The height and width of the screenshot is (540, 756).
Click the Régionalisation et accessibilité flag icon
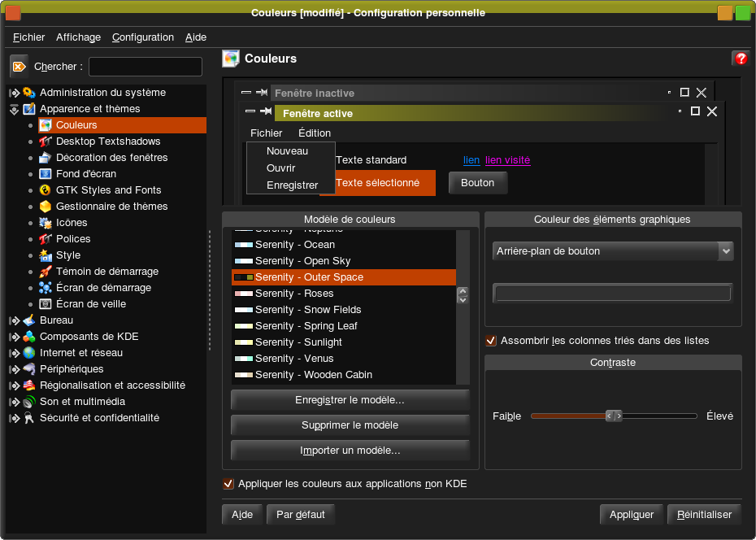tap(29, 385)
